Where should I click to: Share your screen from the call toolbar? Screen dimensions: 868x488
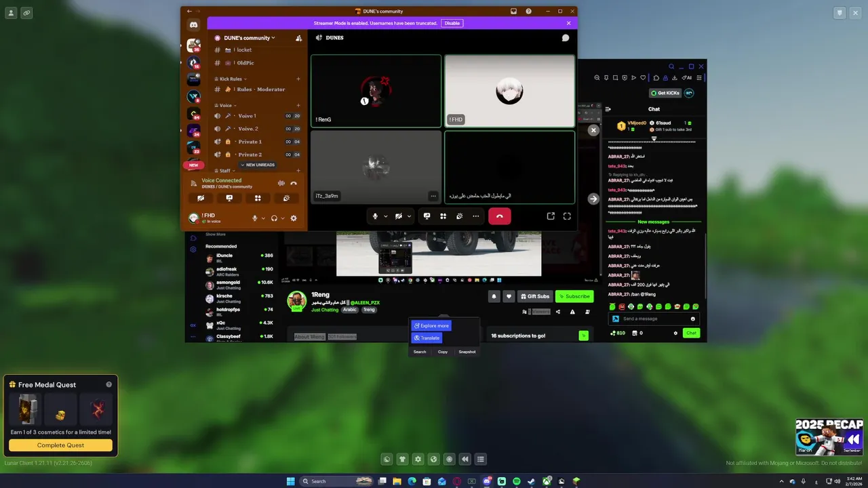pos(427,216)
